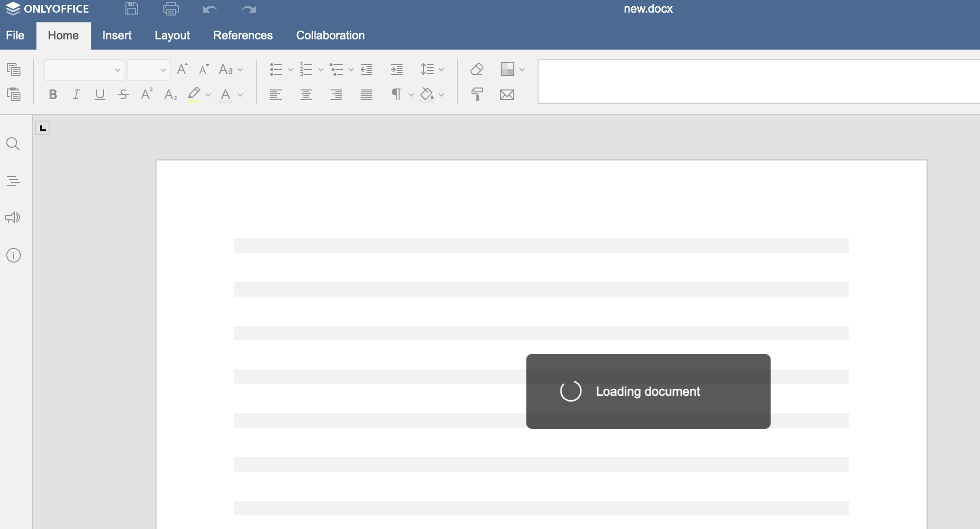Image resolution: width=980 pixels, height=529 pixels.
Task: Click the Save icon in title bar
Action: click(132, 9)
